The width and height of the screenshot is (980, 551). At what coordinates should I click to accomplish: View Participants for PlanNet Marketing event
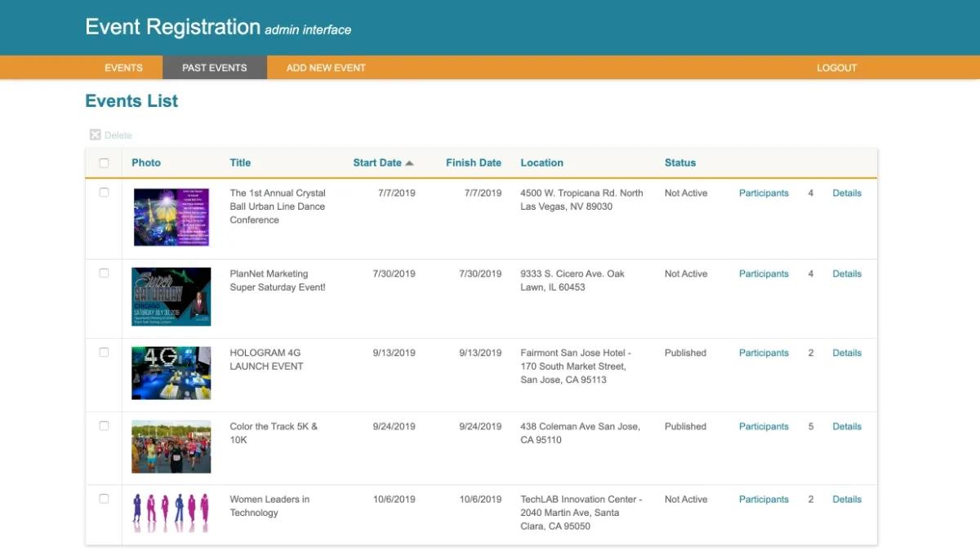764,274
